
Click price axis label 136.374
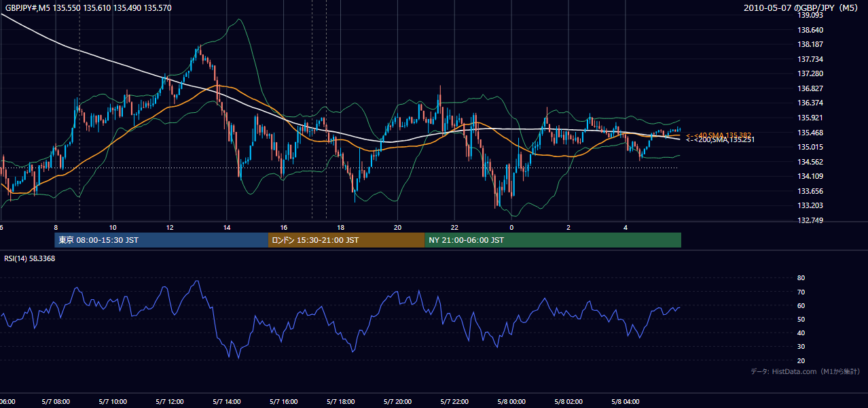[x=811, y=103]
